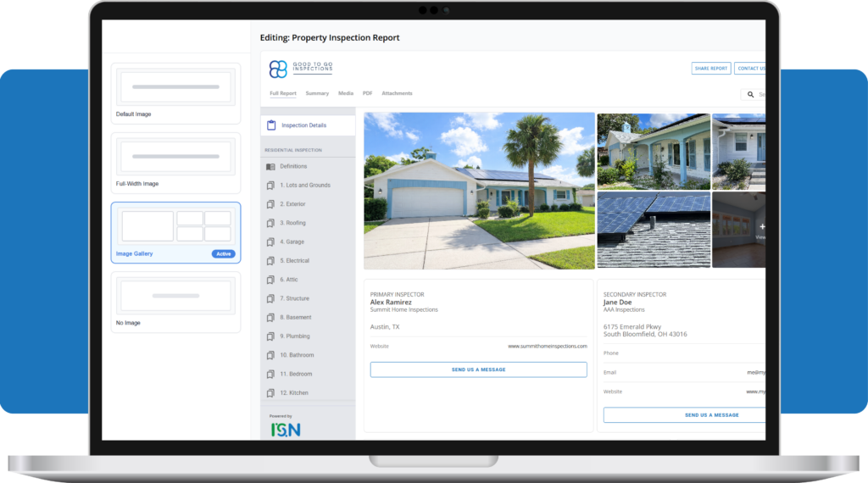Viewport: 868px width, 483px height.
Task: Click the Secondary Inspector name Jane Doe
Action: (617, 303)
